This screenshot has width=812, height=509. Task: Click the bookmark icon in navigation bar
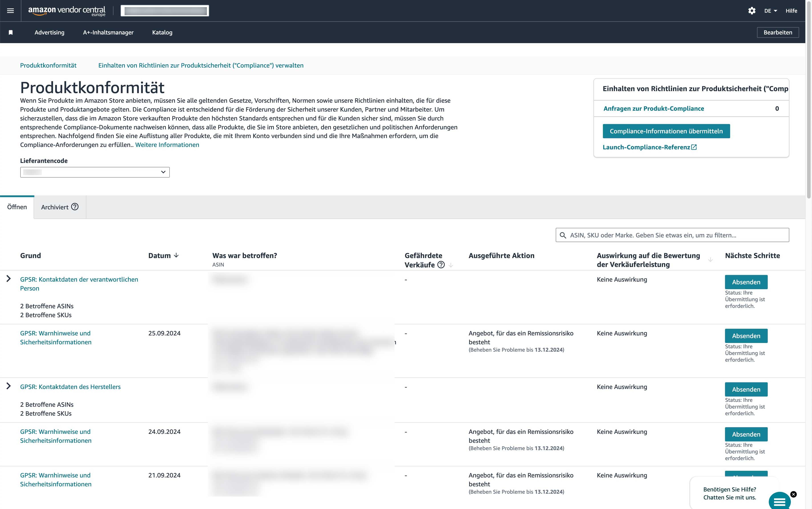pos(11,32)
